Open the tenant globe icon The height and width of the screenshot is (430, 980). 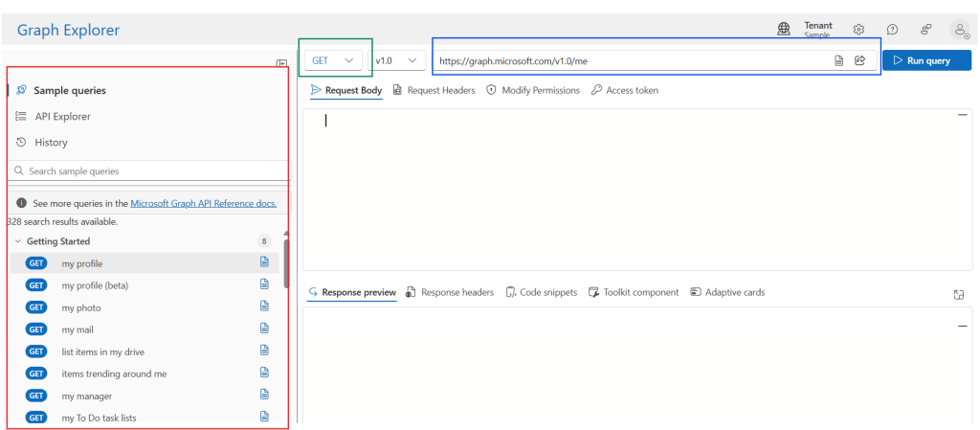[x=784, y=29]
